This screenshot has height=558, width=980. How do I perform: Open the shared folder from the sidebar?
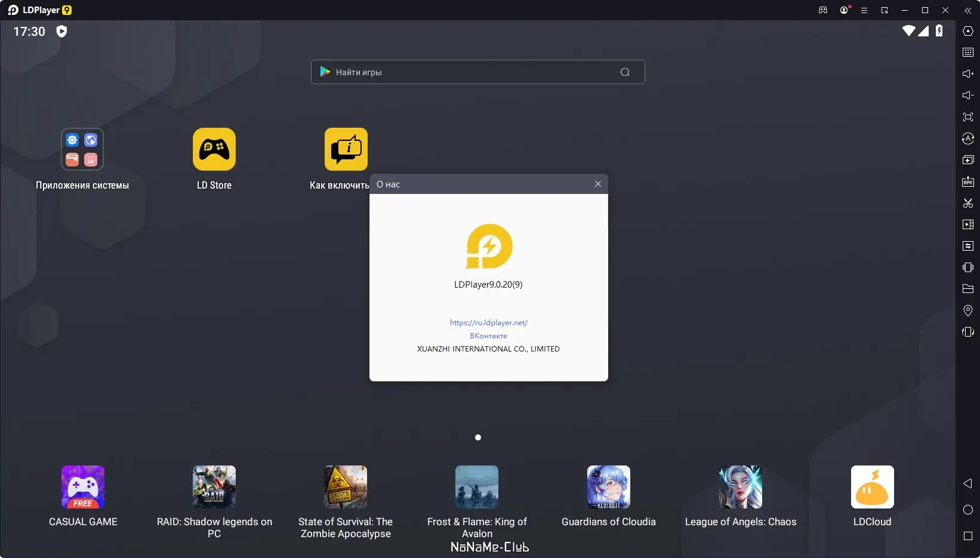(968, 289)
